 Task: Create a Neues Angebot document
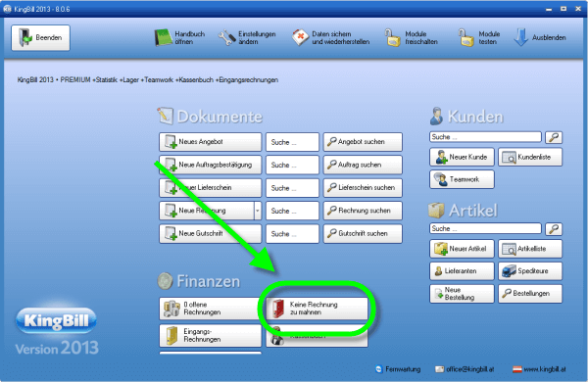pyautogui.click(x=210, y=142)
